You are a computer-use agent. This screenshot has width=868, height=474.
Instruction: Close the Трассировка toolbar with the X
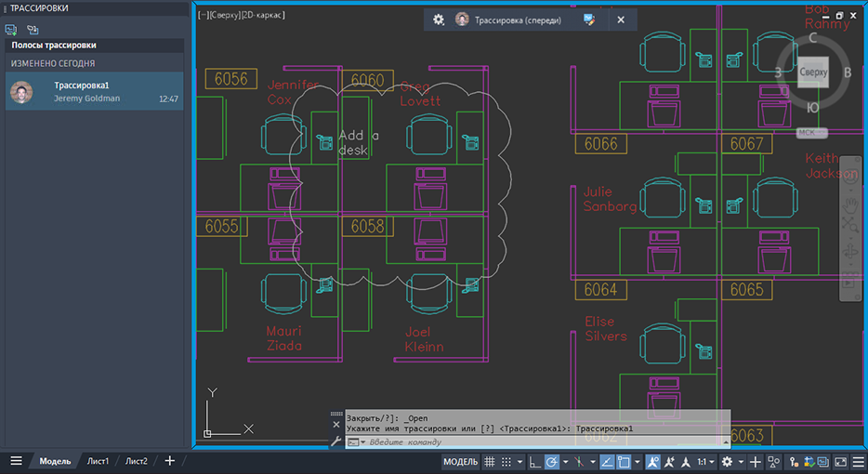pyautogui.click(x=620, y=20)
